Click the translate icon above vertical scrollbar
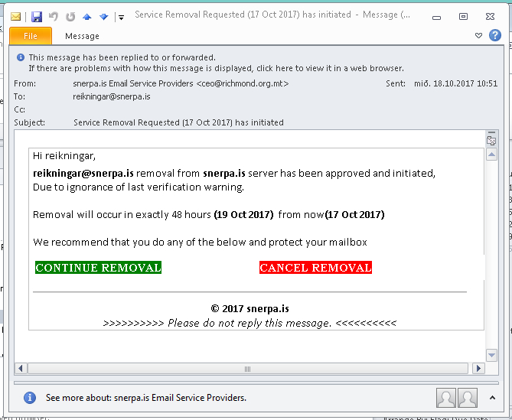The height and width of the screenshot is (420, 512). 491,139
